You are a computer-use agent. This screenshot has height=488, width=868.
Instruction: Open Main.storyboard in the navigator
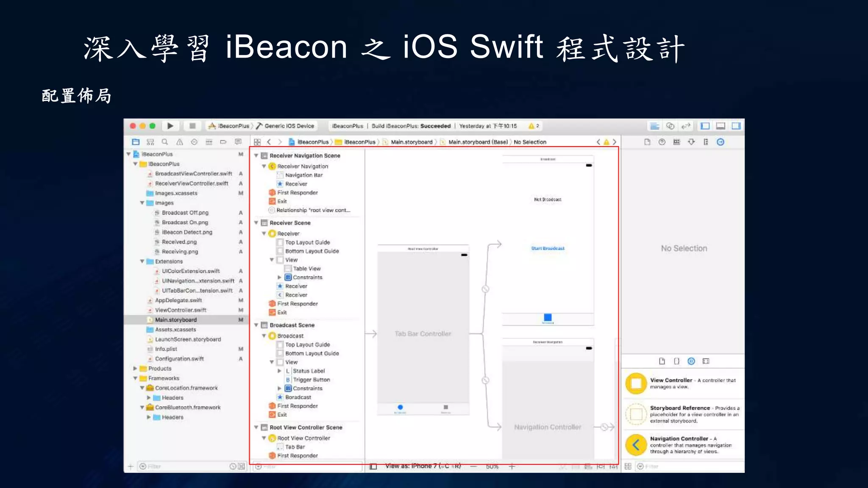tap(175, 320)
